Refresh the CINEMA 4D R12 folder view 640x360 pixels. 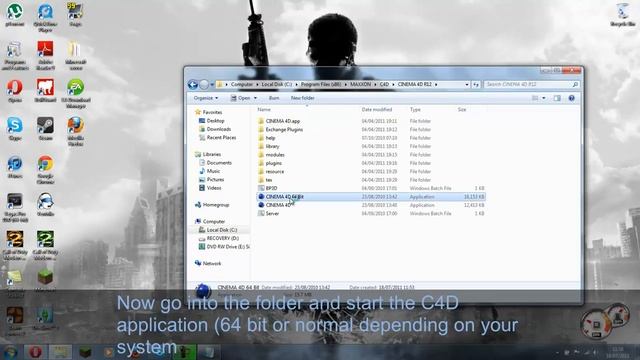click(476, 84)
